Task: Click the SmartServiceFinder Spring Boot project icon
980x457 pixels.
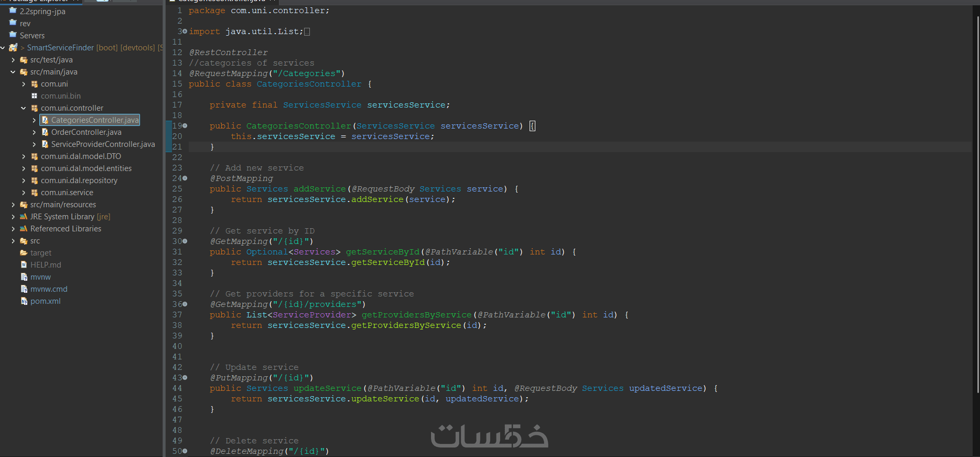Action: point(13,47)
